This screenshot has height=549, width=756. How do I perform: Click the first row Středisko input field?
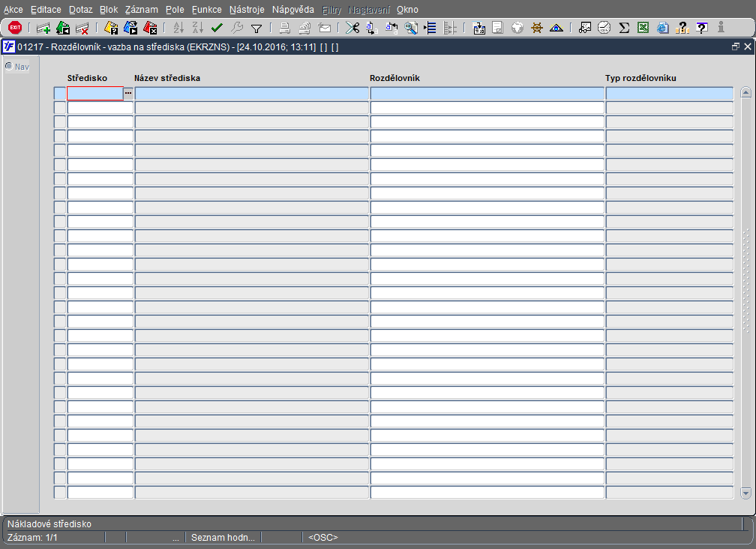[x=95, y=93]
